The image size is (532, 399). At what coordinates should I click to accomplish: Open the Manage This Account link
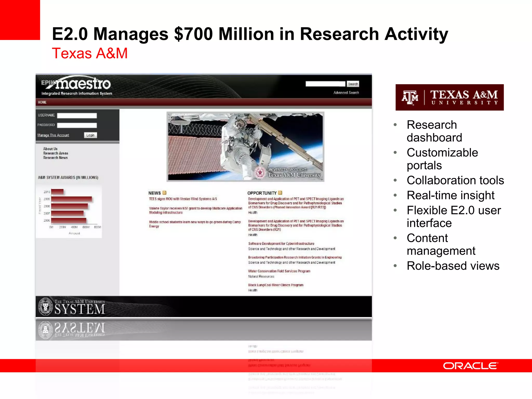[x=53, y=135]
